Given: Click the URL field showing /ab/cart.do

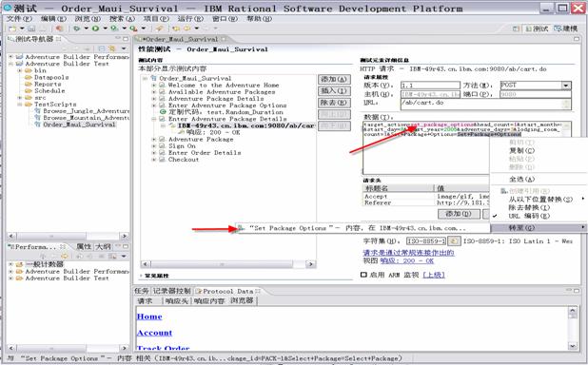Looking at the screenshot, I should click(x=485, y=105).
